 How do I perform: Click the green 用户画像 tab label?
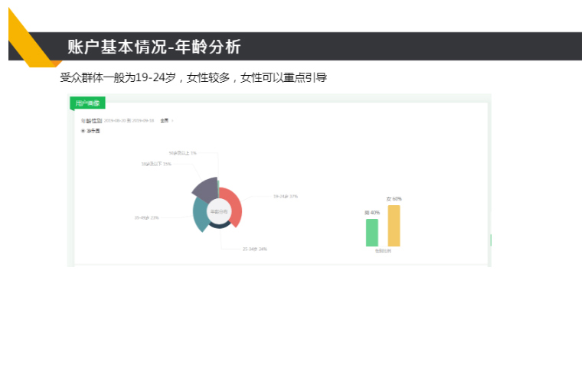click(87, 103)
